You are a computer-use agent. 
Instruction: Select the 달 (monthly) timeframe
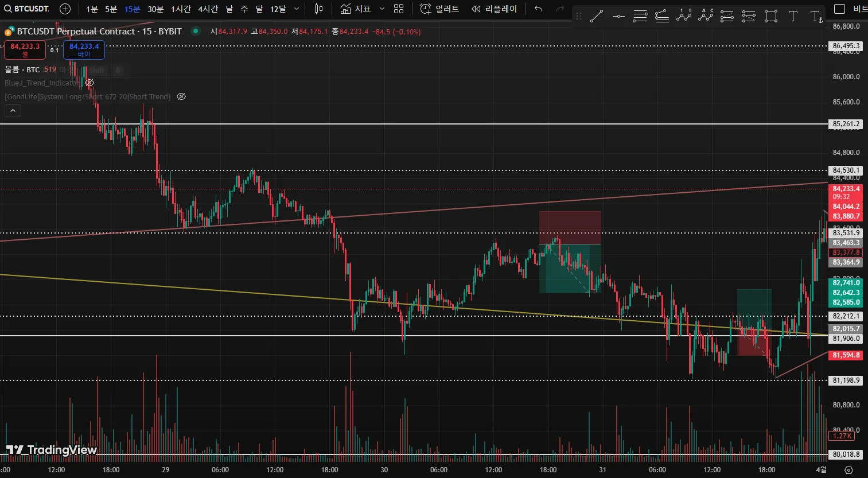[x=259, y=9]
